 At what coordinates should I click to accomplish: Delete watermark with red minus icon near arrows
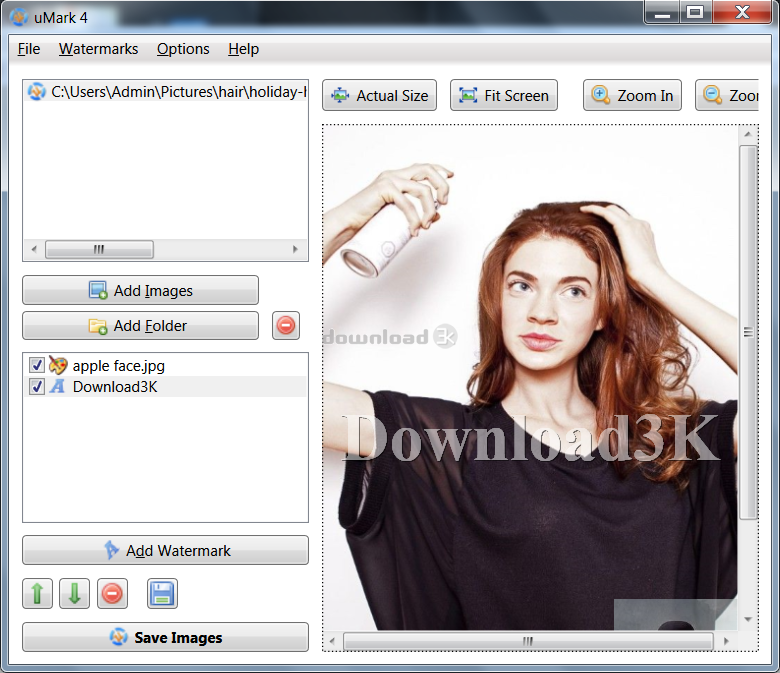(112, 593)
